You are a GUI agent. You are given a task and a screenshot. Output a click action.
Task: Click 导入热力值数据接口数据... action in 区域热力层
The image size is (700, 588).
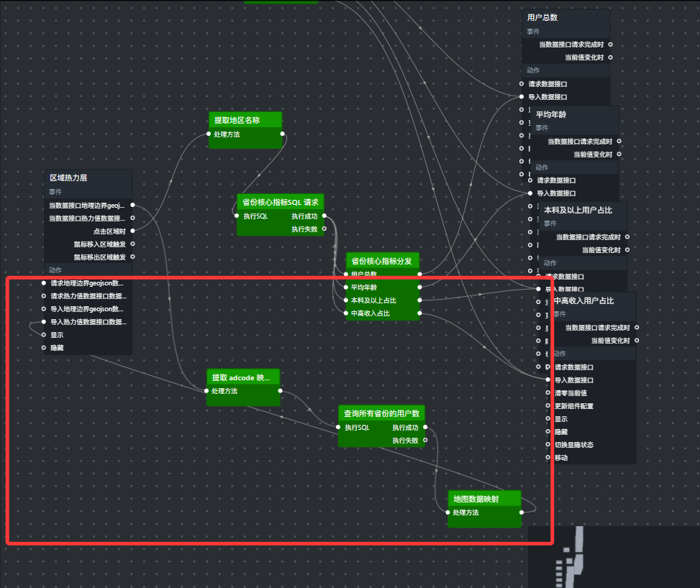click(88, 321)
